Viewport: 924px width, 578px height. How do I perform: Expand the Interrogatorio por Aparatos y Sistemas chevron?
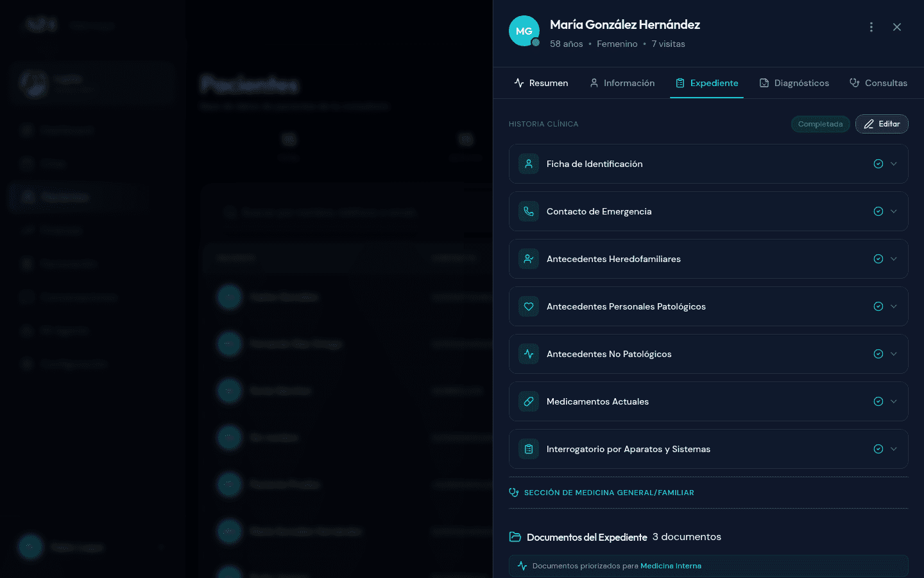pyautogui.click(x=894, y=449)
